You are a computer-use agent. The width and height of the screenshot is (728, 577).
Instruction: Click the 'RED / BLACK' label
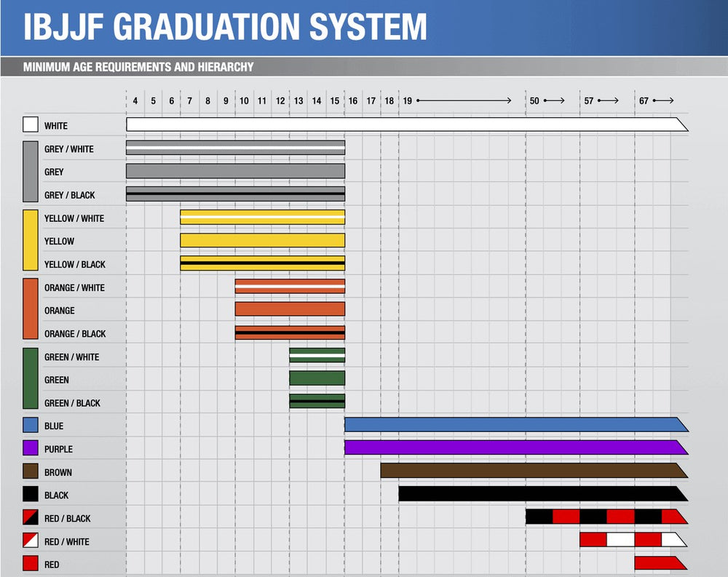coord(67,519)
